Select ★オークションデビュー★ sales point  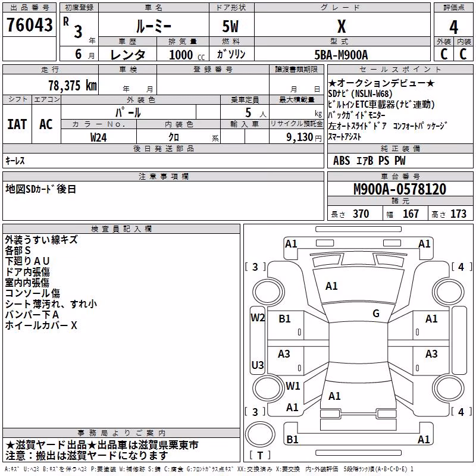381,83
